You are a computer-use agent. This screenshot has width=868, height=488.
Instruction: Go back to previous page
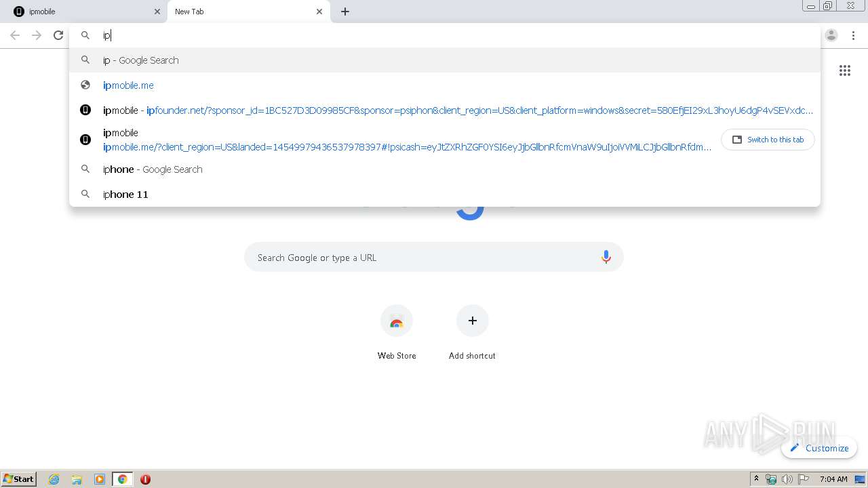[15, 35]
